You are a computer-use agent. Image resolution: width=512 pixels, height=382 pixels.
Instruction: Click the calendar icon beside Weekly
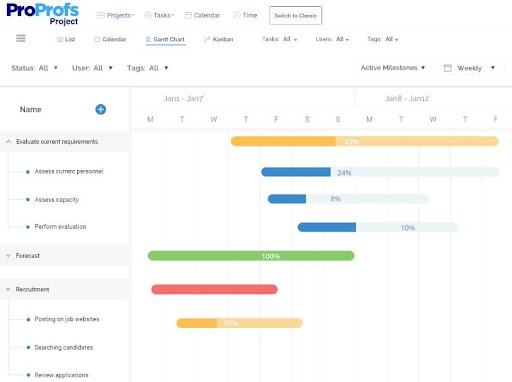pyautogui.click(x=448, y=68)
